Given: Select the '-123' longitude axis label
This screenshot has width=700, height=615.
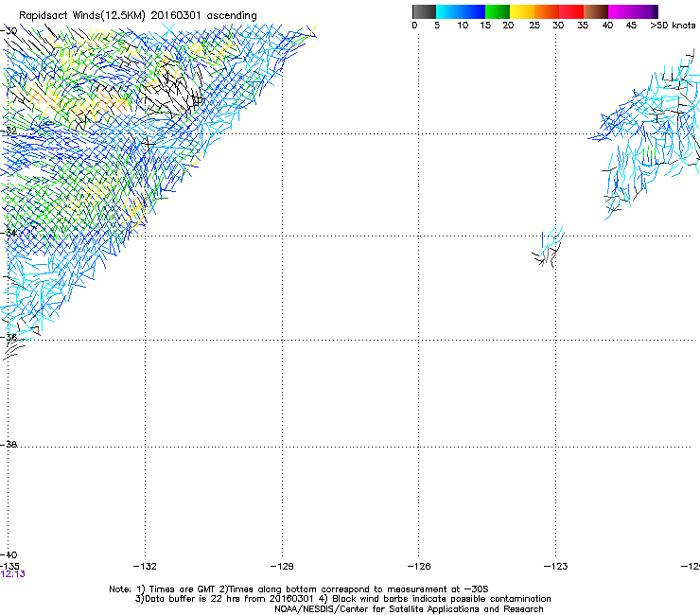Looking at the screenshot, I should (x=556, y=567).
